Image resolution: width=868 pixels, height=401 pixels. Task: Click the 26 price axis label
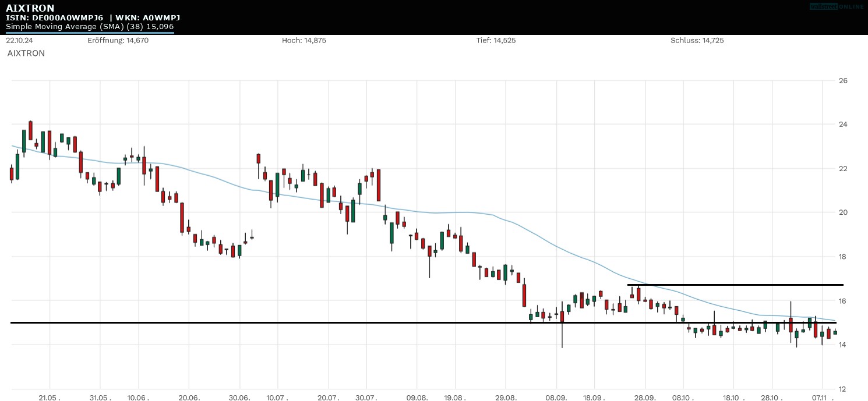842,80
